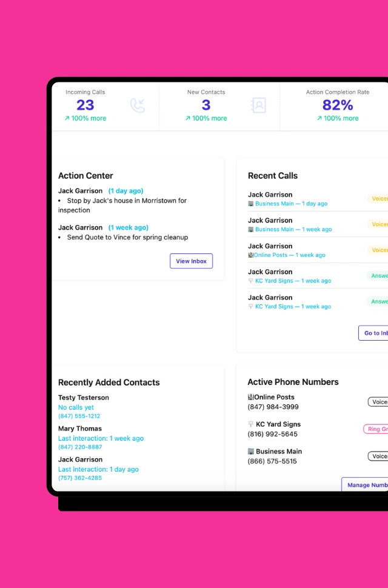This screenshot has width=388, height=588.
Task: Click the building icon on the first recent call
Action: click(251, 204)
